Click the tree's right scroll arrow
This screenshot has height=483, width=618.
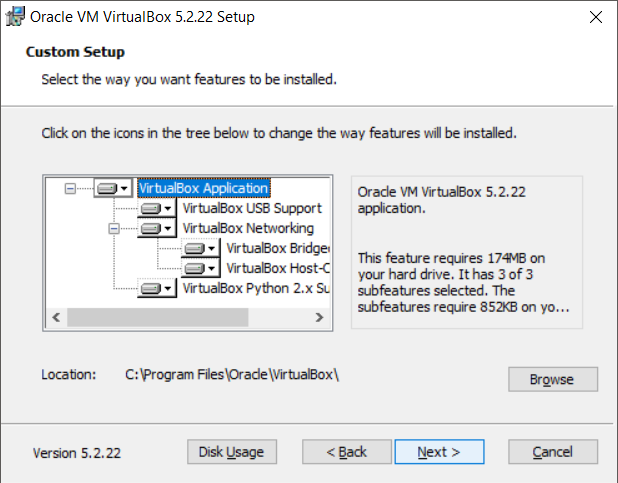coord(319,317)
